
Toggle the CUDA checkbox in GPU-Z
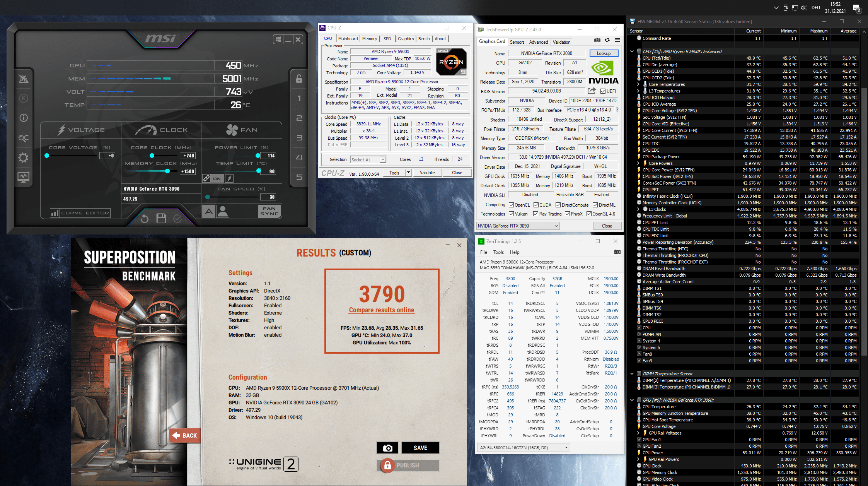(536, 205)
